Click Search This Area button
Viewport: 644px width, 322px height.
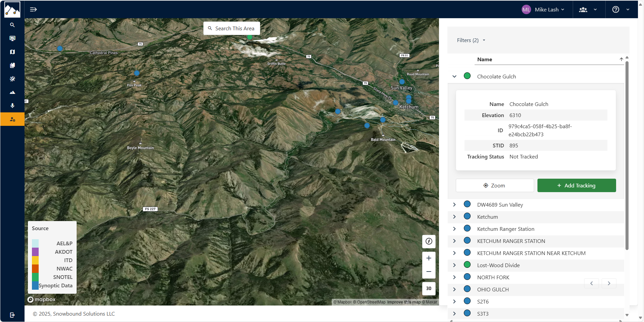(232, 28)
